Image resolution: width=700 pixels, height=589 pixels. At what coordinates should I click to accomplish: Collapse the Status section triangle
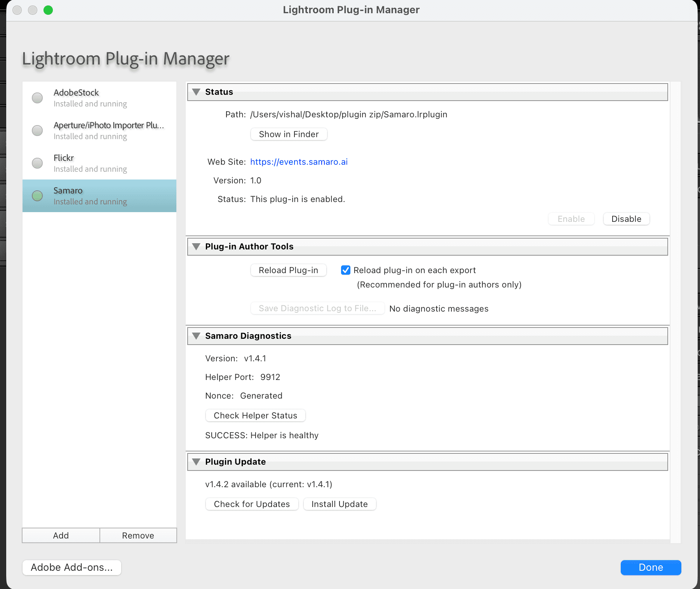tap(196, 92)
